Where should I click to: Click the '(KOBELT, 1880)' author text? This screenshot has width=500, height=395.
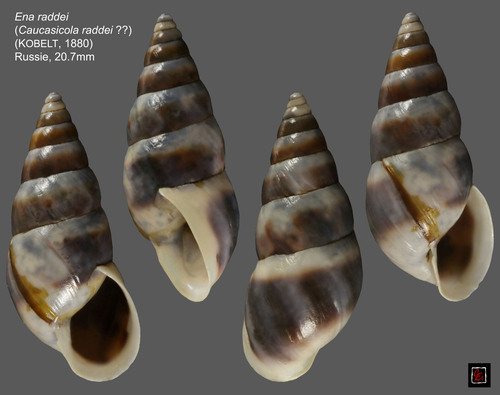[54, 44]
